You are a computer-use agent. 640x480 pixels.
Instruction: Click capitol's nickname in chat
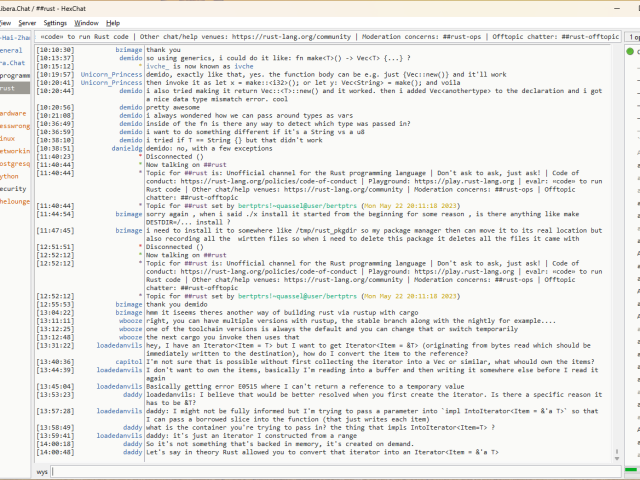(x=128, y=361)
